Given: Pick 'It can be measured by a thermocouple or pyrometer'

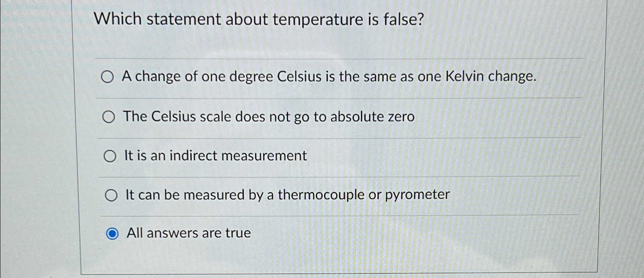Looking at the screenshot, I should coord(112,195).
